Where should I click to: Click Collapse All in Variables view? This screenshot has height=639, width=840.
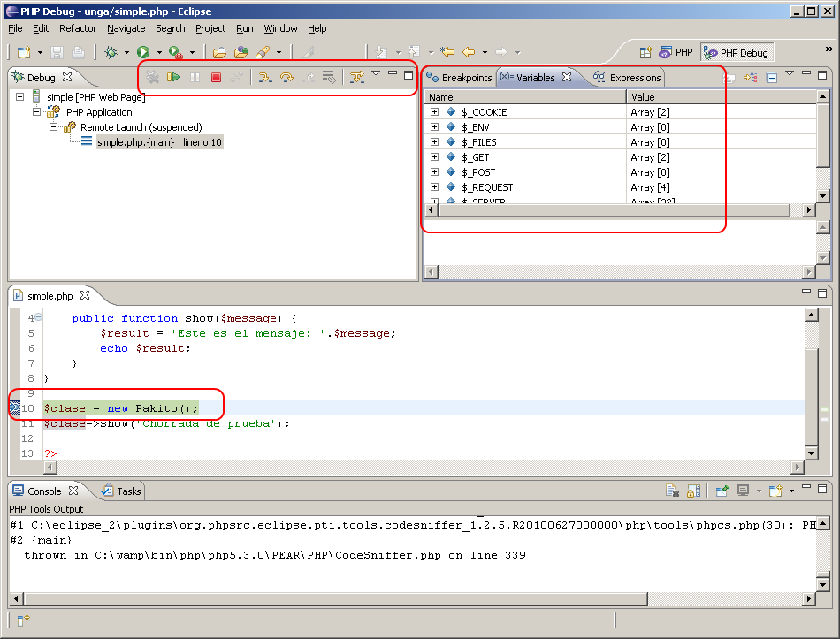tap(772, 78)
